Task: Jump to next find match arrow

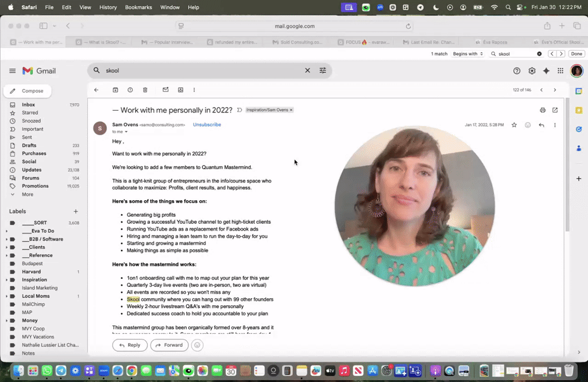Action: click(561, 54)
